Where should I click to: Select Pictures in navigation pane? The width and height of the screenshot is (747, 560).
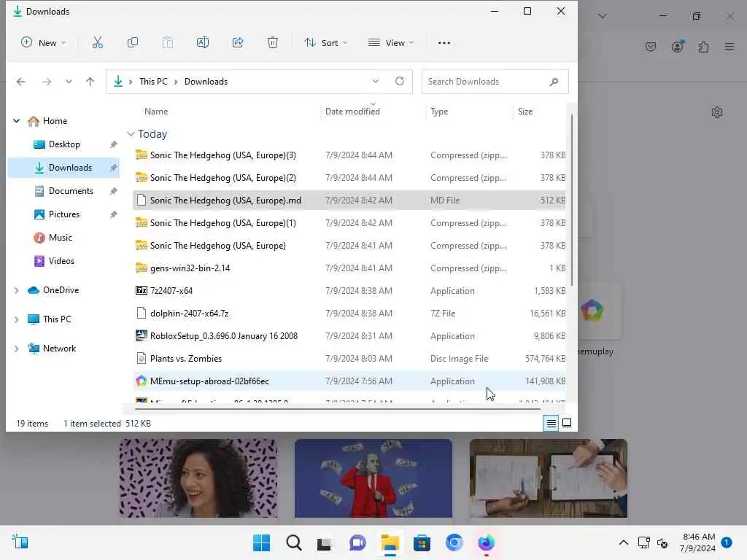63,214
